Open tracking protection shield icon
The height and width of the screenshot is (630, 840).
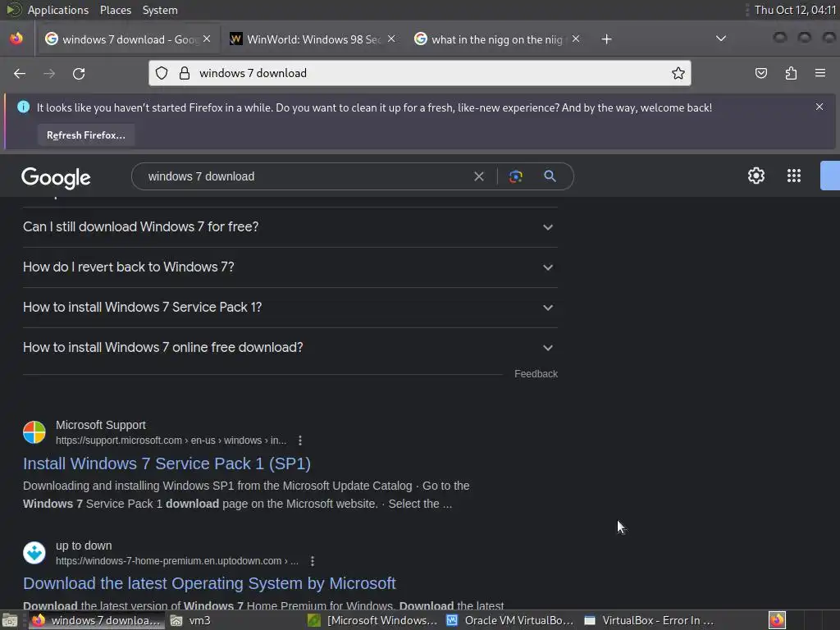coord(162,73)
